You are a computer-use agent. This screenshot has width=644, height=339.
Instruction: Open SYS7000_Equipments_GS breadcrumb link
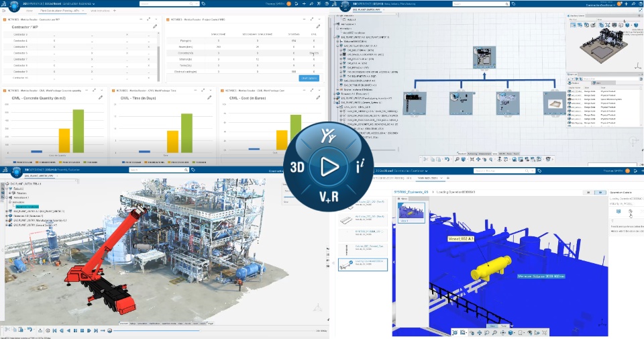pyautogui.click(x=411, y=192)
